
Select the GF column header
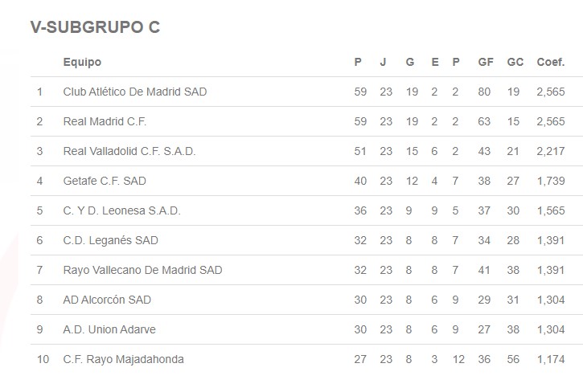tap(486, 62)
